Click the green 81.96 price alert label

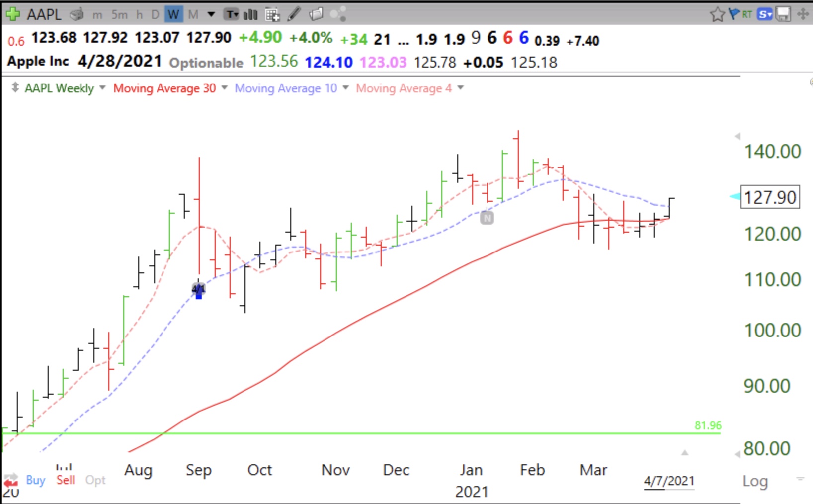[708, 425]
